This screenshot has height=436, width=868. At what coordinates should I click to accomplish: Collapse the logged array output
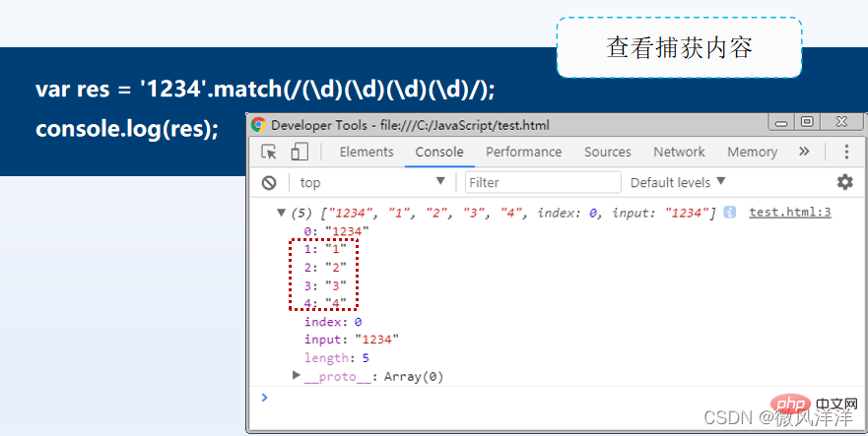[281, 213]
